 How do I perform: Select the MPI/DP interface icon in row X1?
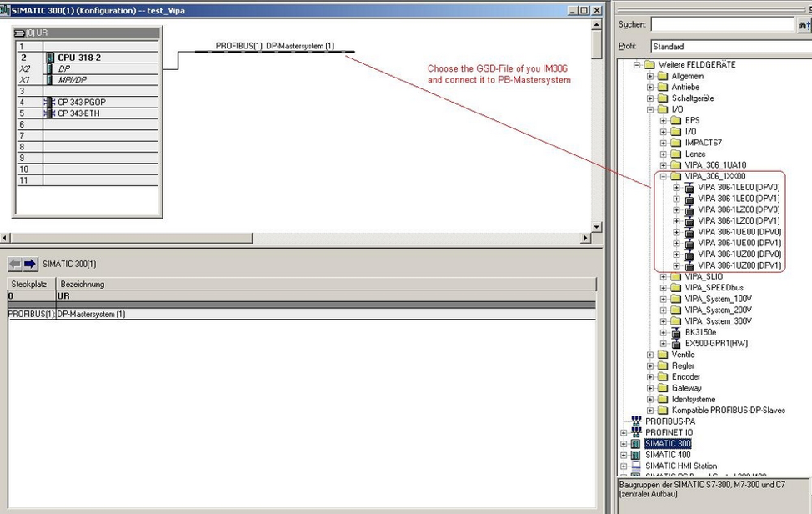click(x=49, y=80)
